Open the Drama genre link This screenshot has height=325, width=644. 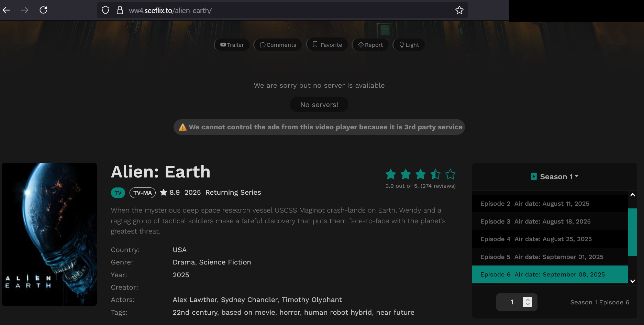click(x=184, y=262)
